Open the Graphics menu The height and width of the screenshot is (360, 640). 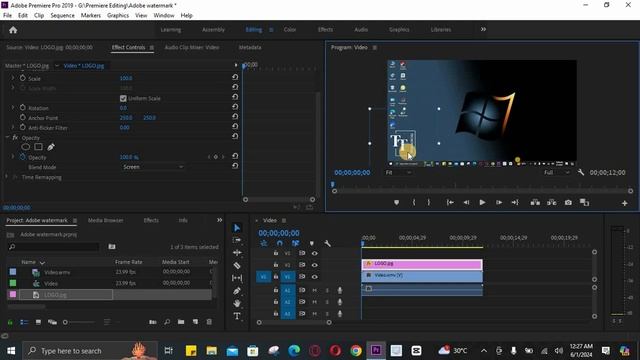tap(118, 15)
